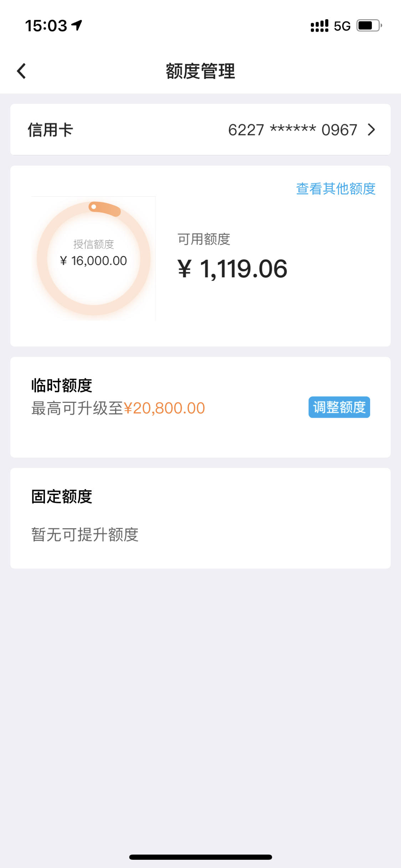Select the 信用卡 card row
Viewport: 401px width, 868px height.
[200, 129]
